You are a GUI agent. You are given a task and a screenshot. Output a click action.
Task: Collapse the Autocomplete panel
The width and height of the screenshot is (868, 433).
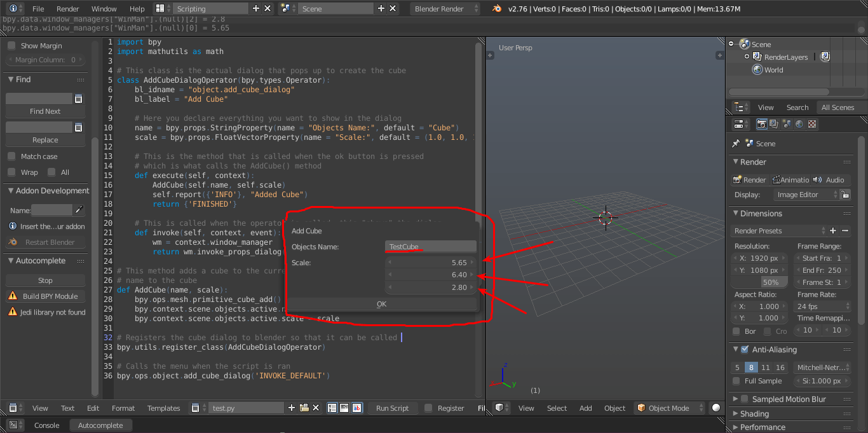click(11, 261)
